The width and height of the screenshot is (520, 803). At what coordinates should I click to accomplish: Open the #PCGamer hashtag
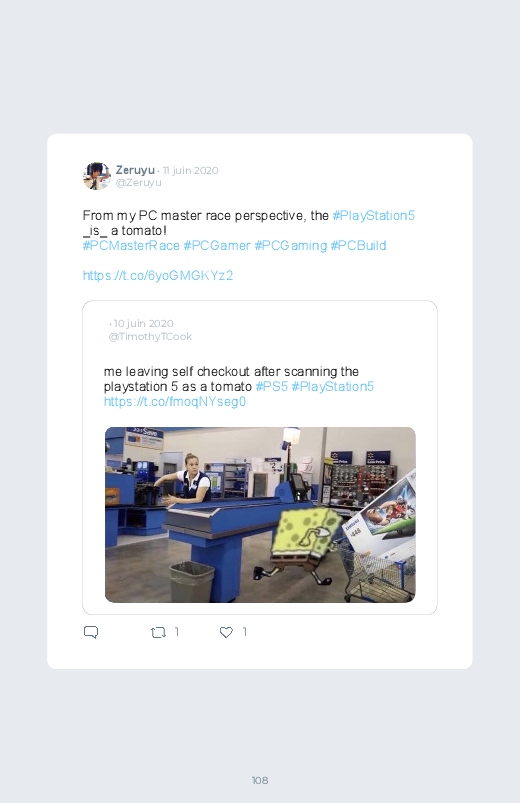[x=217, y=245]
